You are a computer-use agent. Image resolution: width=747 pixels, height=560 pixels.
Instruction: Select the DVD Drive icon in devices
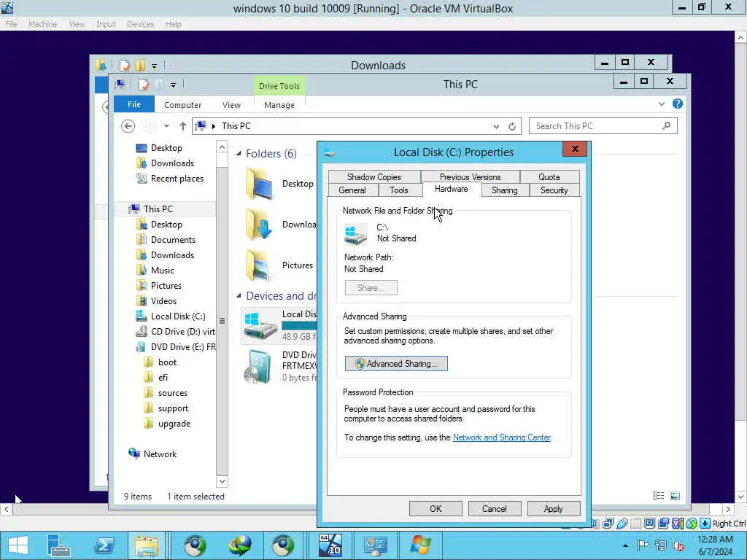(258, 366)
